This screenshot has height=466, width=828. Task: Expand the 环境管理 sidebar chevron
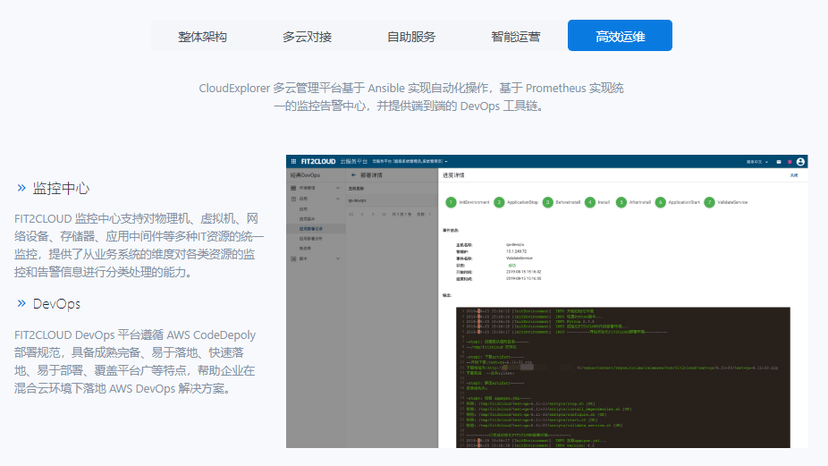point(338,188)
